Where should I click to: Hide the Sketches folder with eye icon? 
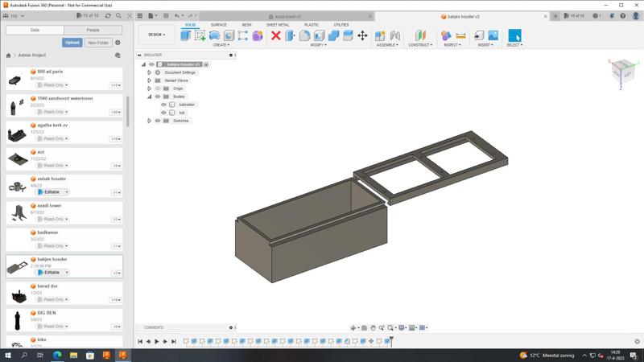click(158, 121)
